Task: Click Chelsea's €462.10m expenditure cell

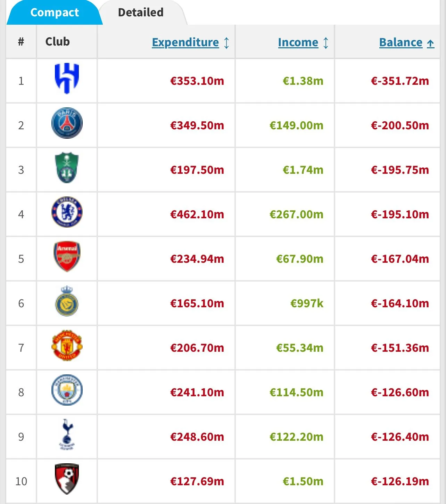Action: [197, 214]
